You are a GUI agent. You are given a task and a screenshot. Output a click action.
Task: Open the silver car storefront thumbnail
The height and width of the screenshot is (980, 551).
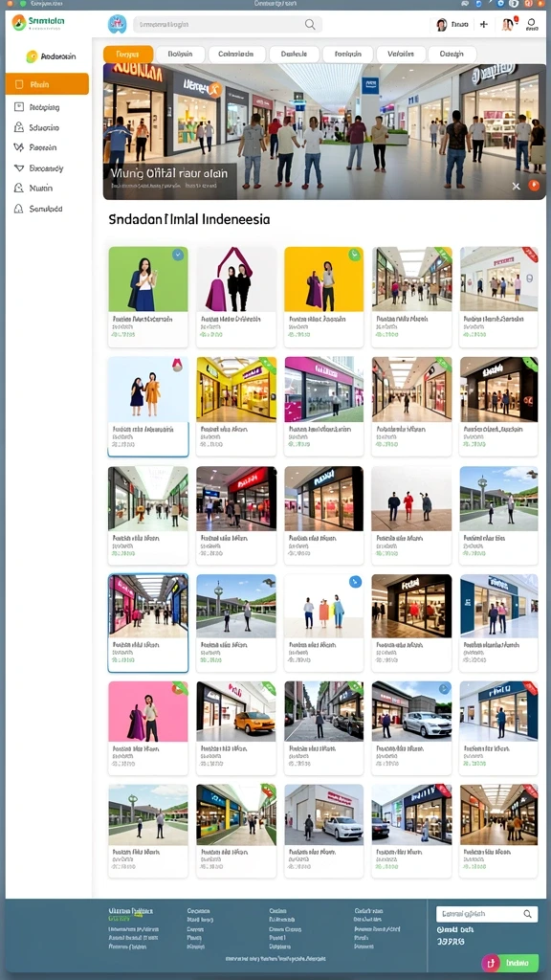(x=411, y=711)
